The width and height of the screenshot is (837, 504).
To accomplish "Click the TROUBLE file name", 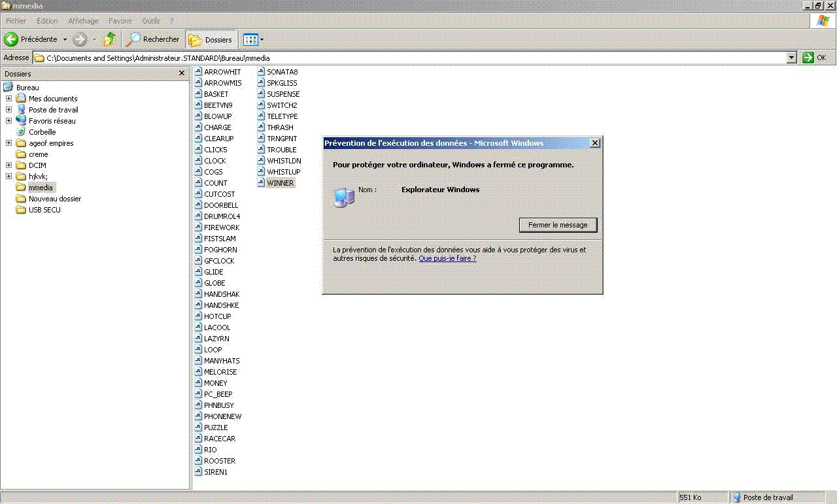I will 282,150.
